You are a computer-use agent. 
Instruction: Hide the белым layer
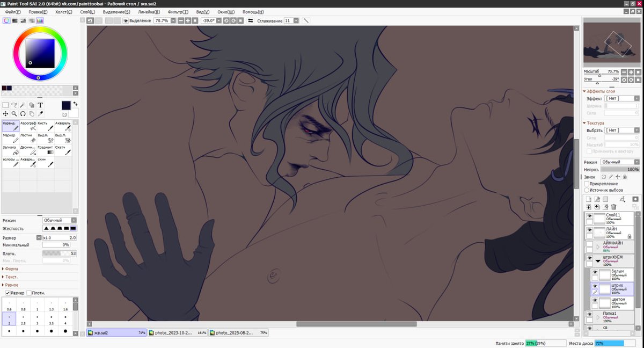pyautogui.click(x=595, y=272)
